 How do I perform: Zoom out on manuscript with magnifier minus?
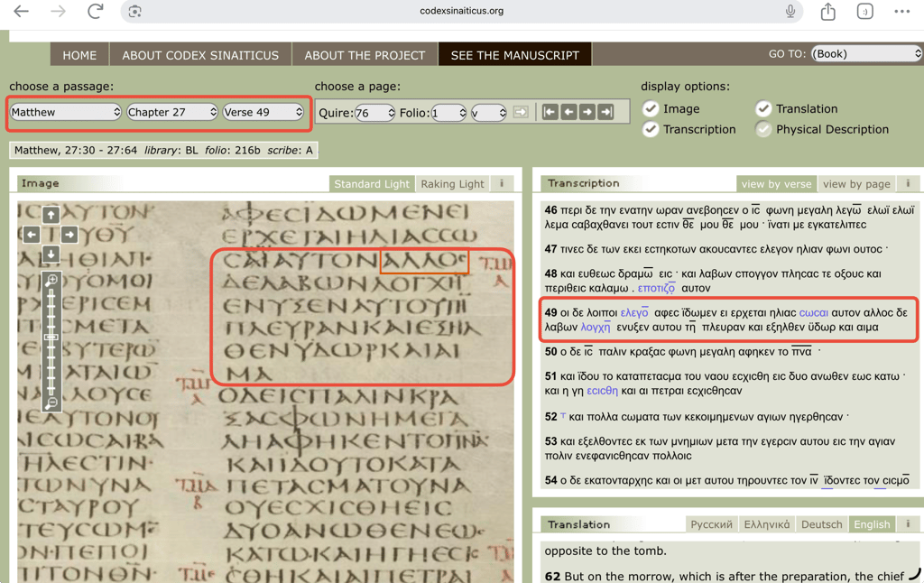[x=51, y=403]
